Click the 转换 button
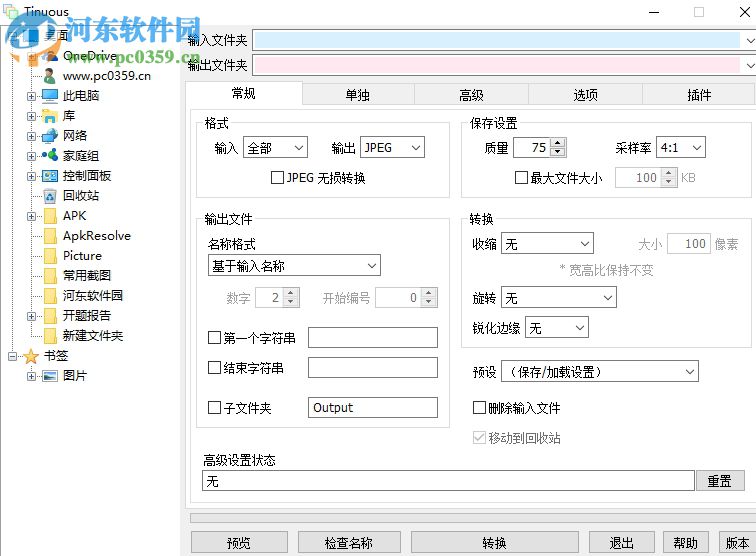 click(495, 542)
